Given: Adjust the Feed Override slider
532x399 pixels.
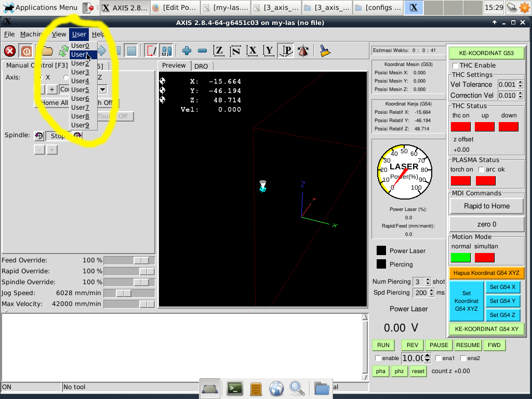Looking at the screenshot, I should (x=141, y=260).
